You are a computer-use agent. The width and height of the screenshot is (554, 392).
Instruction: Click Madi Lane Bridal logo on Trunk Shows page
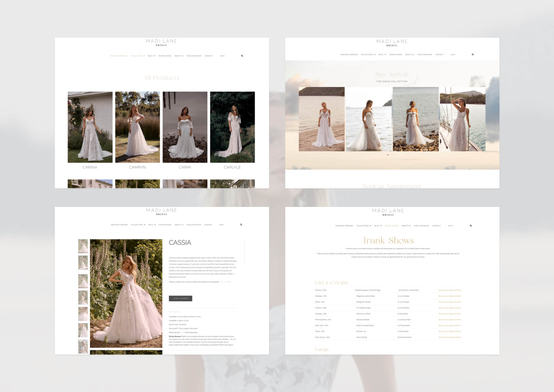[388, 212]
